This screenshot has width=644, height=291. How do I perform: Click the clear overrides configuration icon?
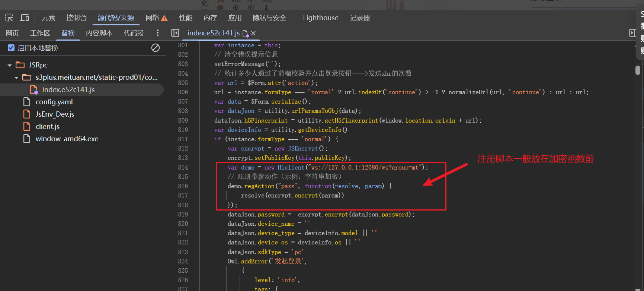coord(156,48)
